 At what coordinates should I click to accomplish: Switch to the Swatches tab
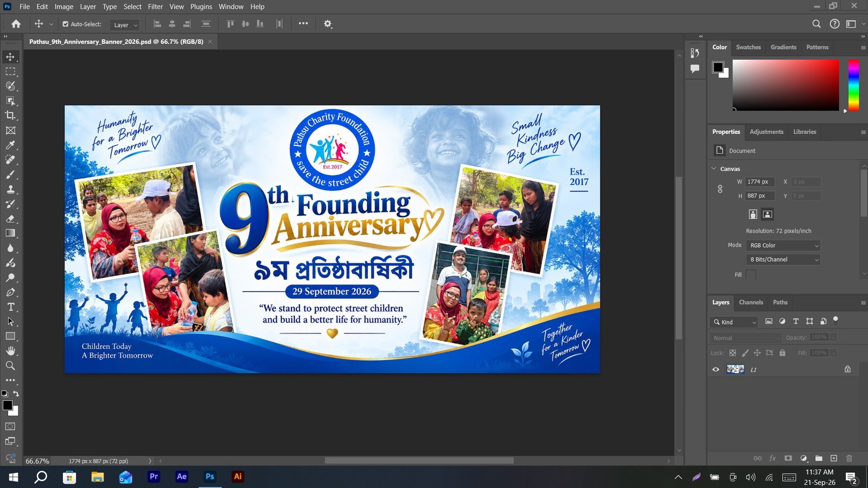748,47
